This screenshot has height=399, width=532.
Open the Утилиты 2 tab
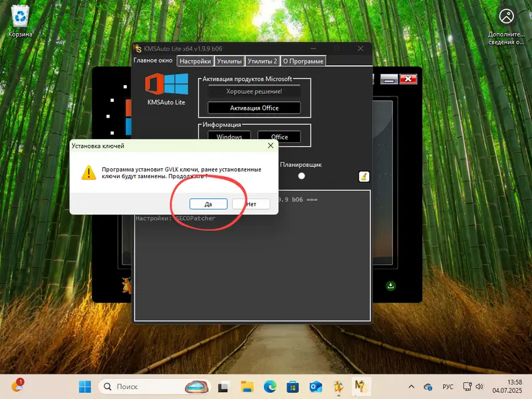click(263, 60)
